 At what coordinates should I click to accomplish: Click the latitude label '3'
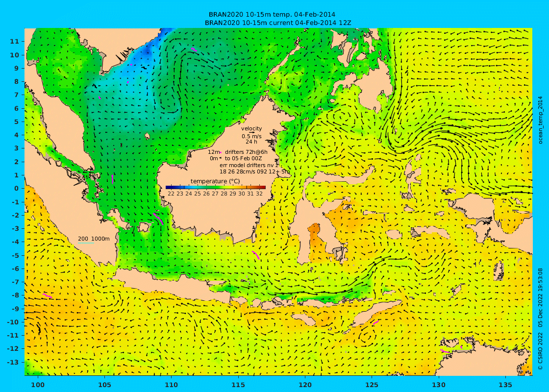[x=17, y=148]
